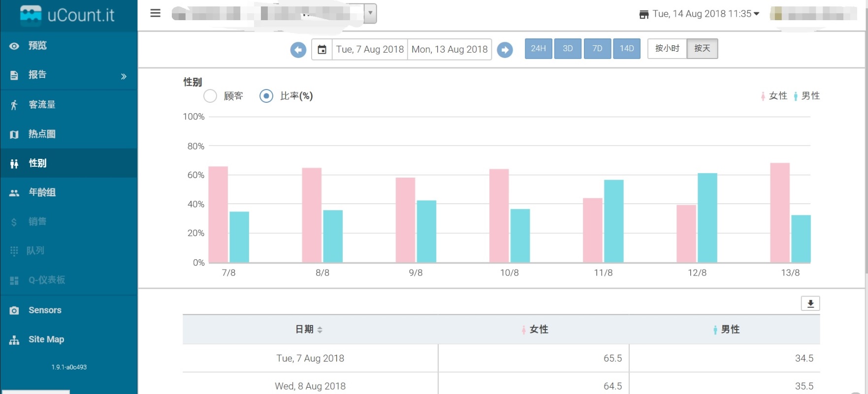Click the map icon beside 热点图

(x=14, y=134)
